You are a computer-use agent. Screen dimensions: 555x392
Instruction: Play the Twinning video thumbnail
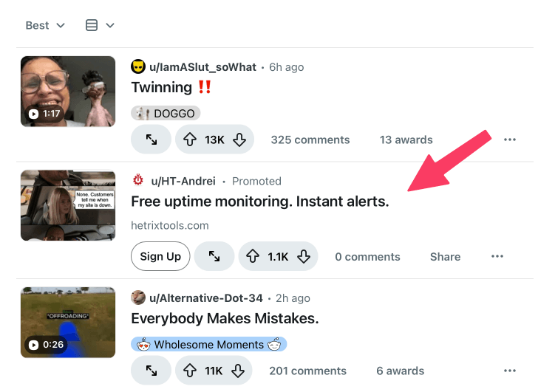[x=68, y=92]
